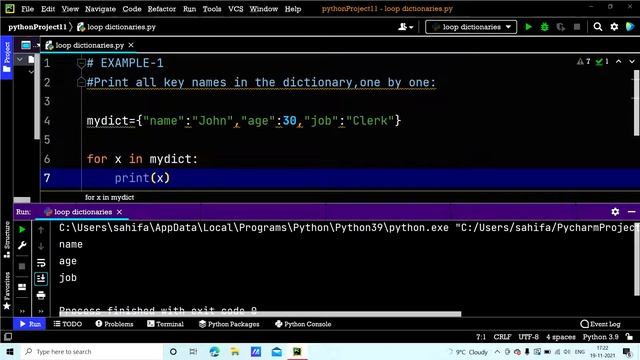Viewport: 640px width, 360px height.
Task: Toggle the Structure tool window tab
Action: (x=7, y=240)
